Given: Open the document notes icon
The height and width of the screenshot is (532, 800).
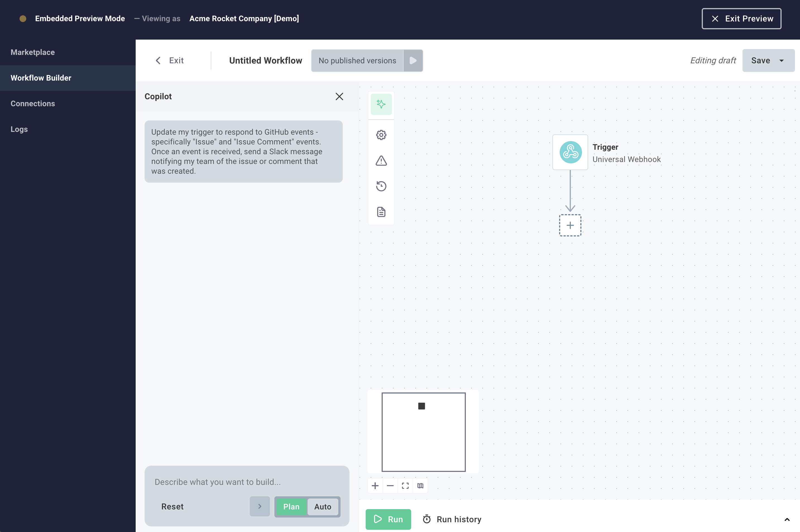Looking at the screenshot, I should click(381, 212).
